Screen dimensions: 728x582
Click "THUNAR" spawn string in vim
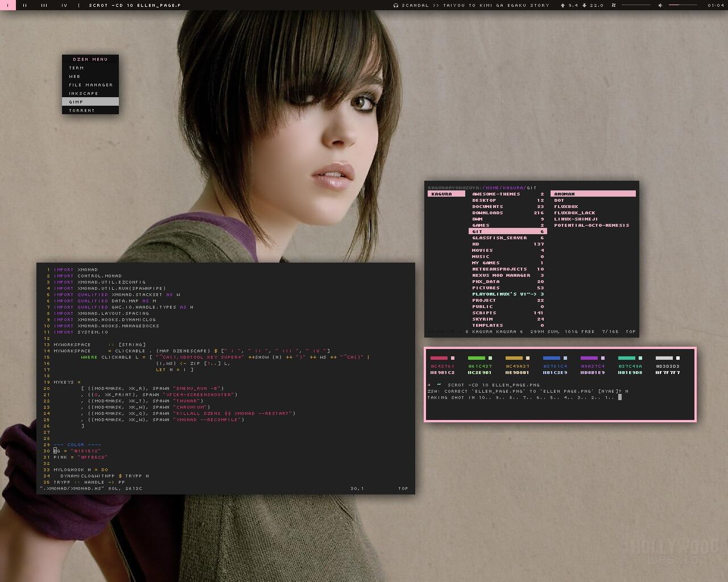(x=188, y=401)
